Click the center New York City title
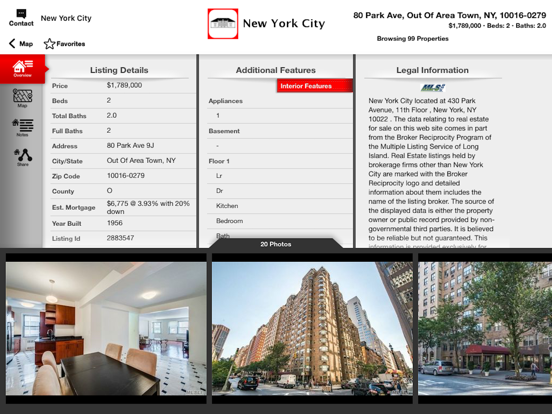The image size is (552, 414). 284,23
